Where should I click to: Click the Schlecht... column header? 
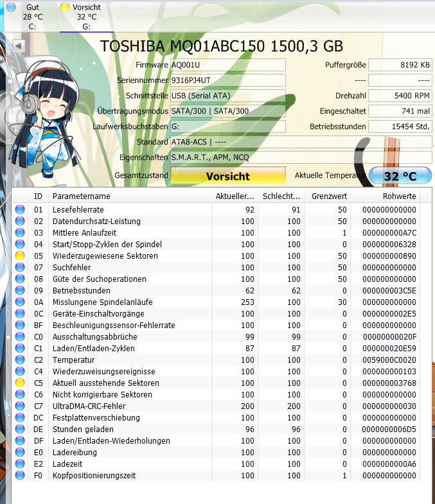coord(281,196)
